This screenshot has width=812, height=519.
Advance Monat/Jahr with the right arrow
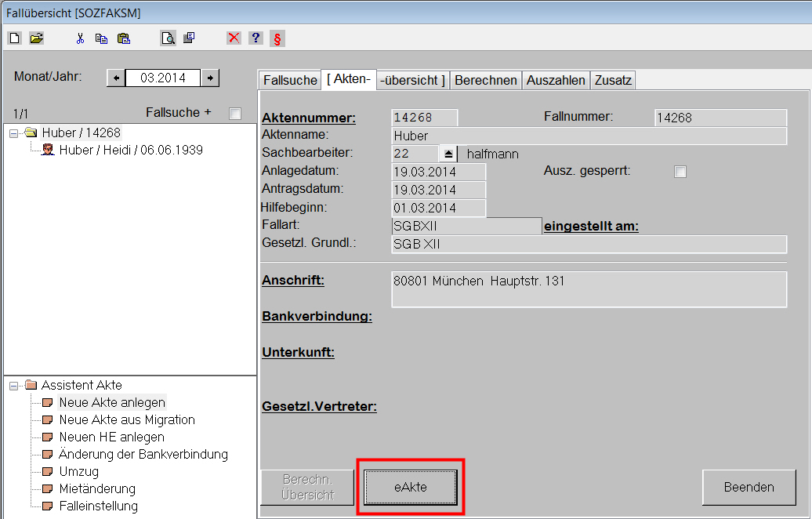pyautogui.click(x=210, y=78)
